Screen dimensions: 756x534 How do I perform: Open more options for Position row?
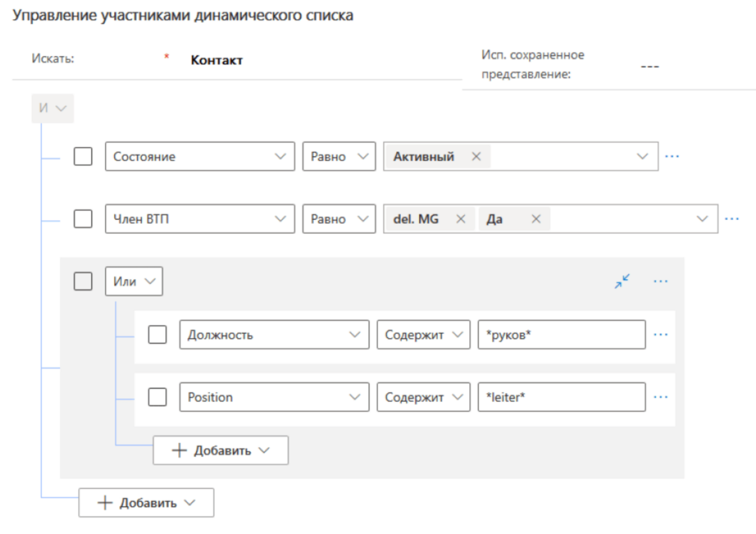660,397
